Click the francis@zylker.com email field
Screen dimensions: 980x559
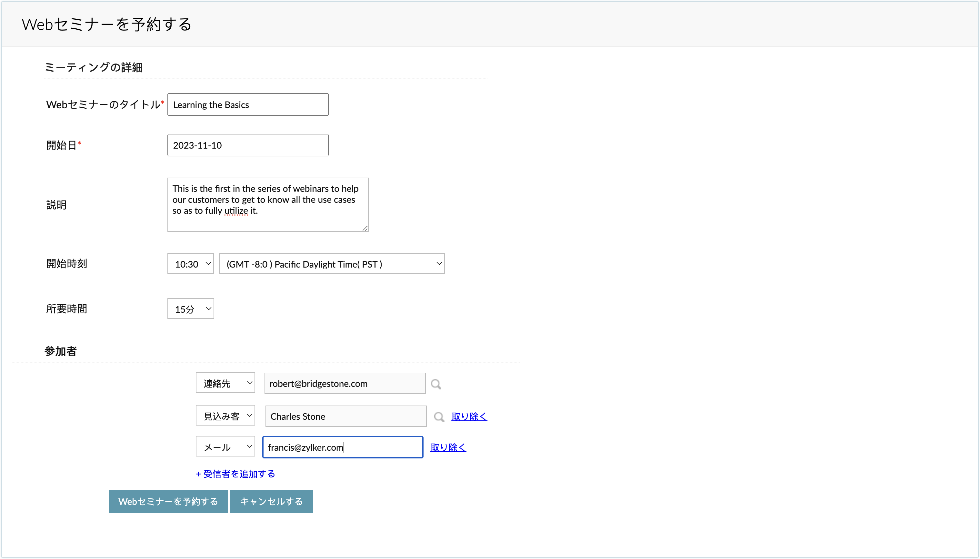coord(343,447)
